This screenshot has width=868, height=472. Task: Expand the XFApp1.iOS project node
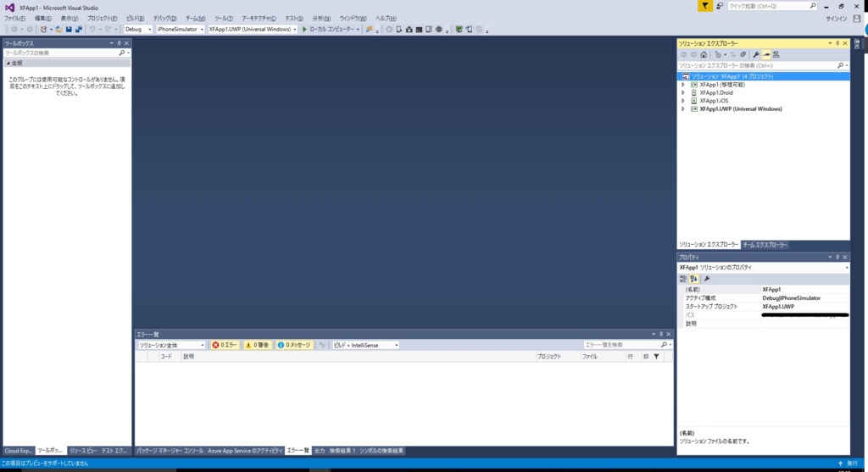(x=683, y=101)
